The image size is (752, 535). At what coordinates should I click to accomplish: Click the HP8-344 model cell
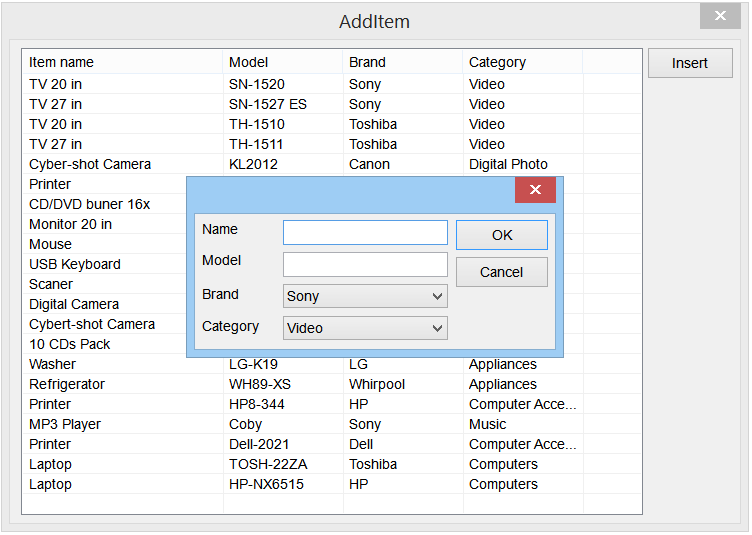257,405
